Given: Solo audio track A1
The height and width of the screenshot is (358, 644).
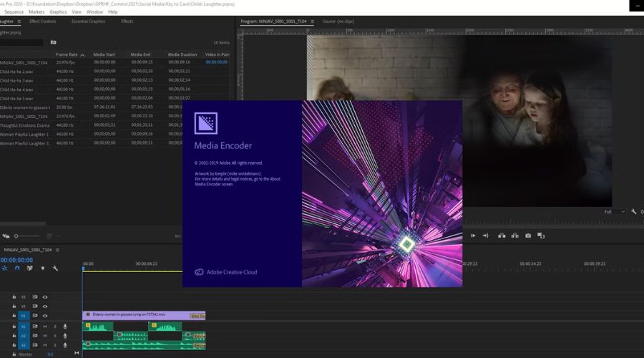Looking at the screenshot, I should pyautogui.click(x=55, y=326).
